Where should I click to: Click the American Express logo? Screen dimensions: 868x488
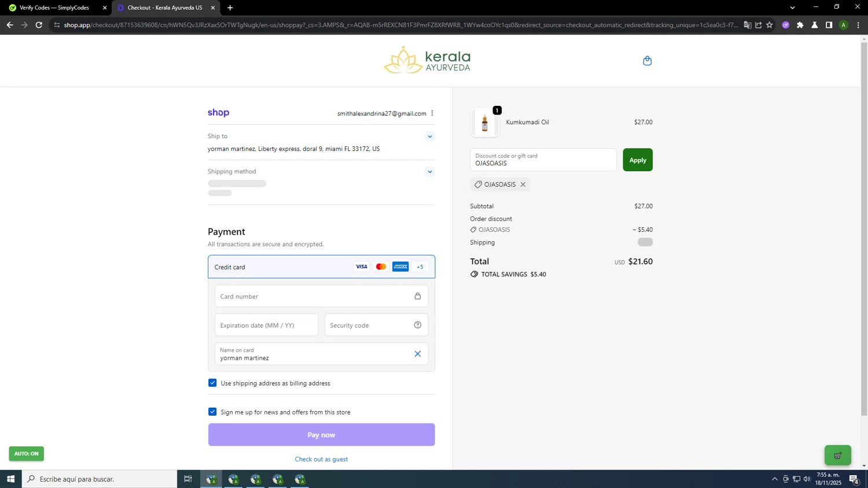(400, 267)
